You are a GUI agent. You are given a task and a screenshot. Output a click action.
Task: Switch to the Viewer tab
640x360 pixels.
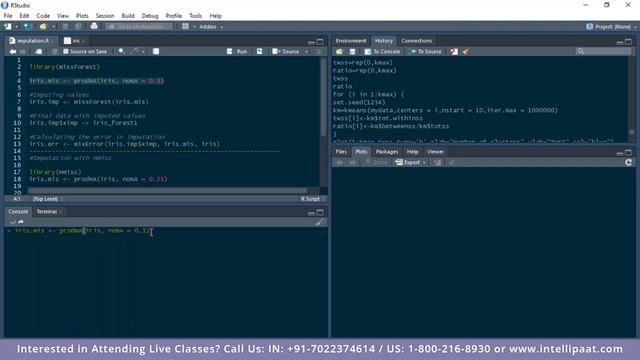tap(435, 152)
